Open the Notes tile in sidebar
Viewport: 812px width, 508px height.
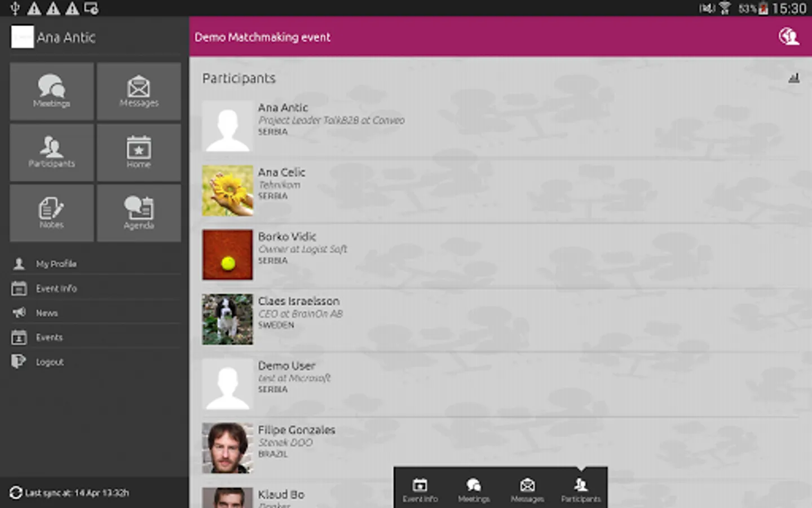(x=52, y=213)
